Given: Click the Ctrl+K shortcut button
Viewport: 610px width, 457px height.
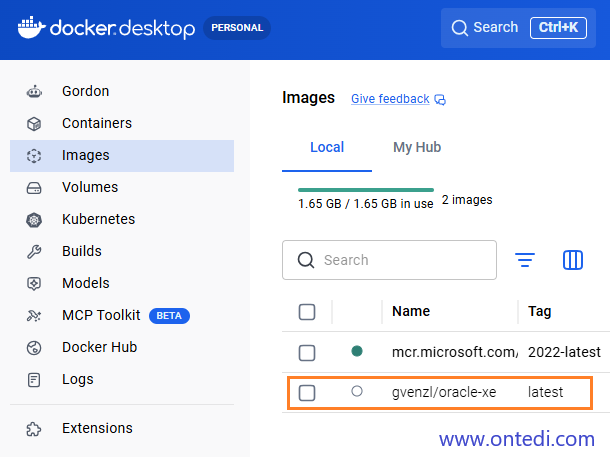Looking at the screenshot, I should point(558,28).
